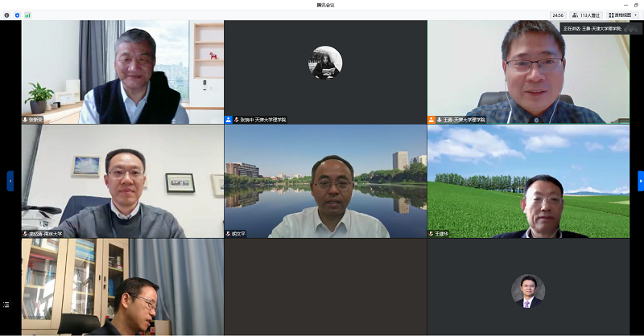Click the 24:56 meeting timer

click(x=557, y=14)
